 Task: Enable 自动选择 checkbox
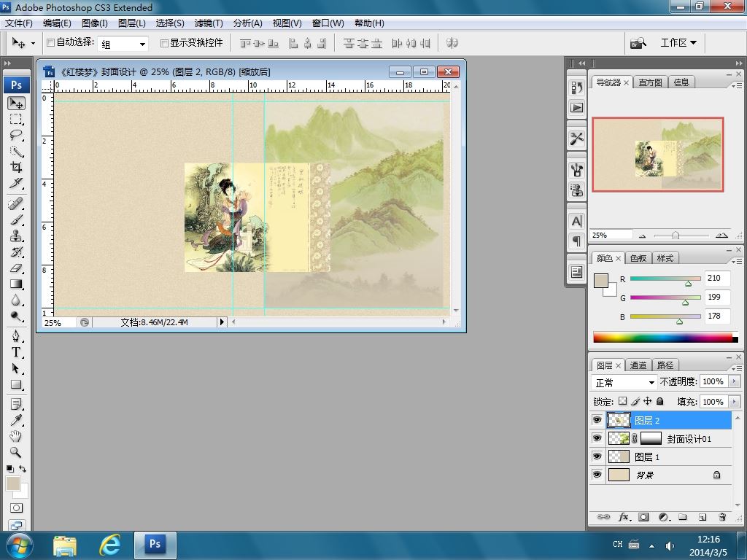(50, 43)
